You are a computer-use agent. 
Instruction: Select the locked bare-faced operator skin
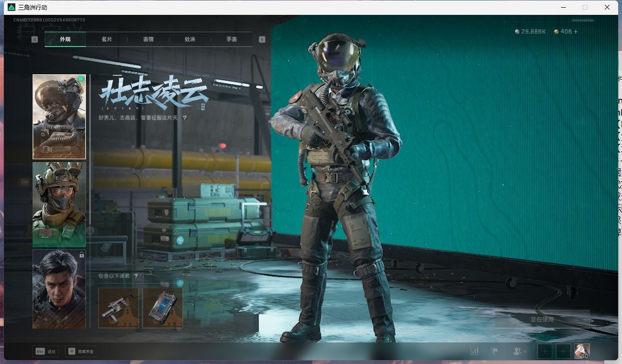[x=59, y=289]
